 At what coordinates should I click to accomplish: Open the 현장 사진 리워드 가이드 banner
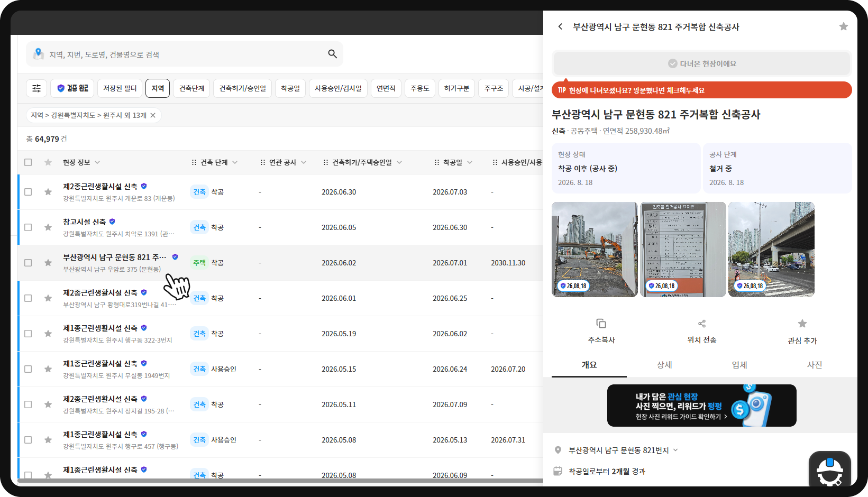click(702, 406)
